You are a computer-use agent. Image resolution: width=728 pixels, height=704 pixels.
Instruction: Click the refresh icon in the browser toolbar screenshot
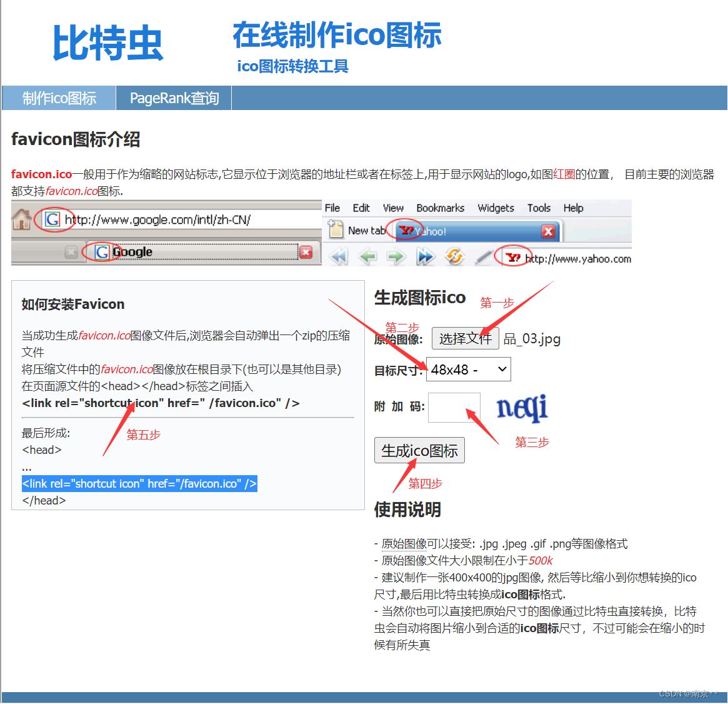[x=456, y=256]
